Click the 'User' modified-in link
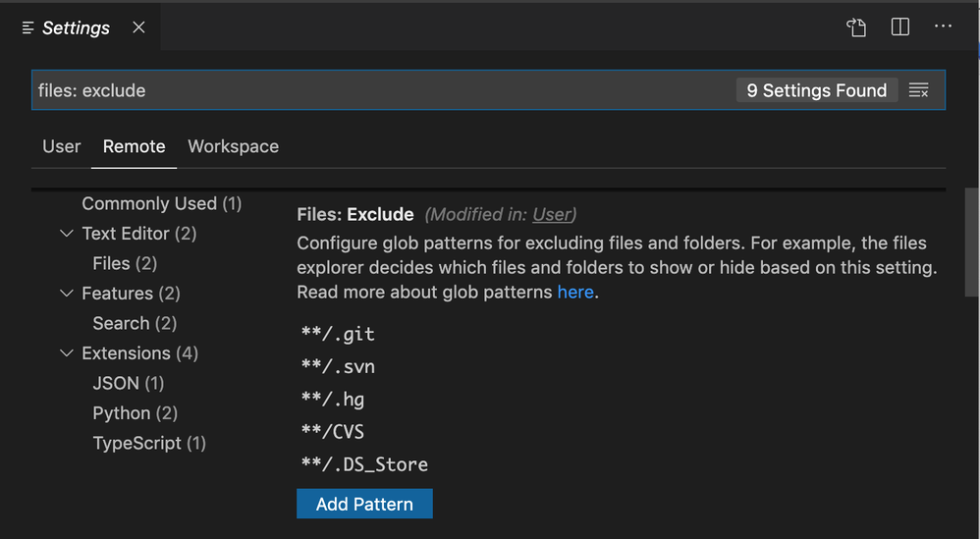Viewport: 980px width, 539px height. point(551,215)
